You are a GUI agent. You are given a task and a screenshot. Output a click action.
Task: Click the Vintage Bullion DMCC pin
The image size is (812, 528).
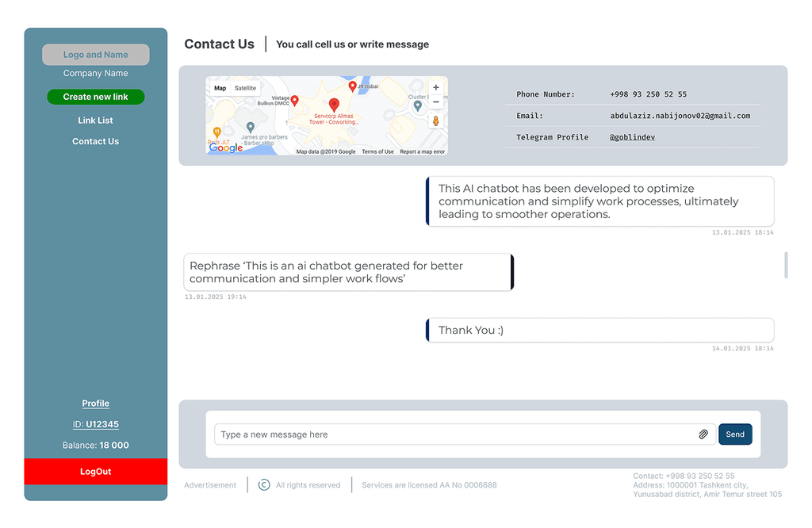point(295,101)
